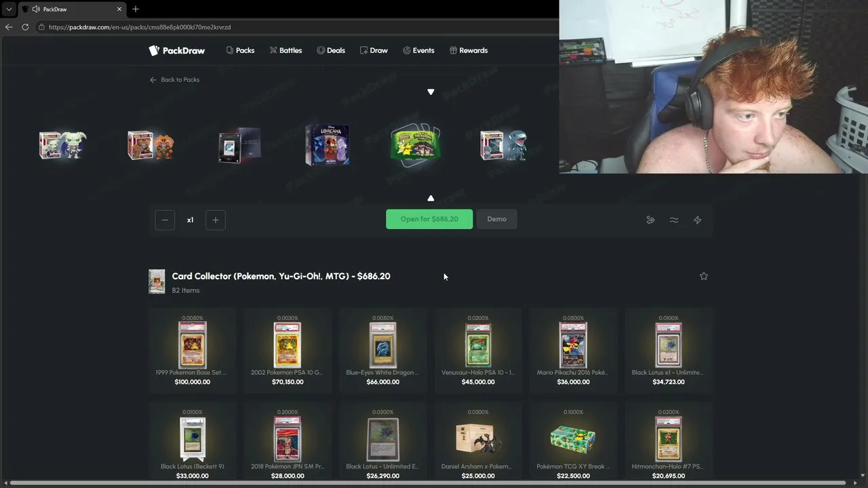Close the PackDraw browser tab
The height and width of the screenshot is (488, 868).
[x=120, y=9]
